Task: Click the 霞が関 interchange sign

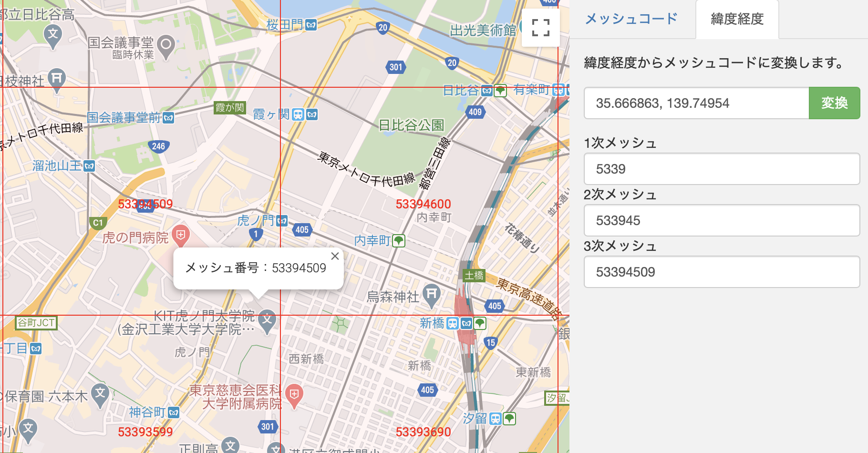Action: tap(230, 108)
